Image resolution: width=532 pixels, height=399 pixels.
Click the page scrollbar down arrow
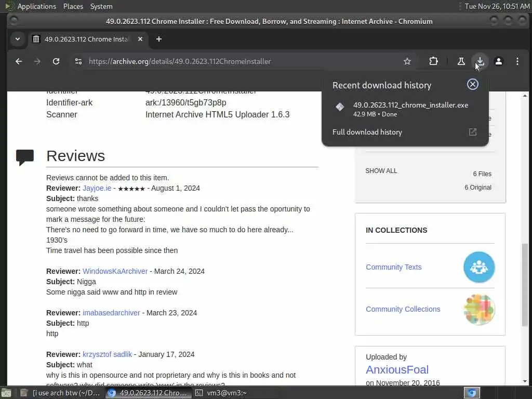(525, 381)
